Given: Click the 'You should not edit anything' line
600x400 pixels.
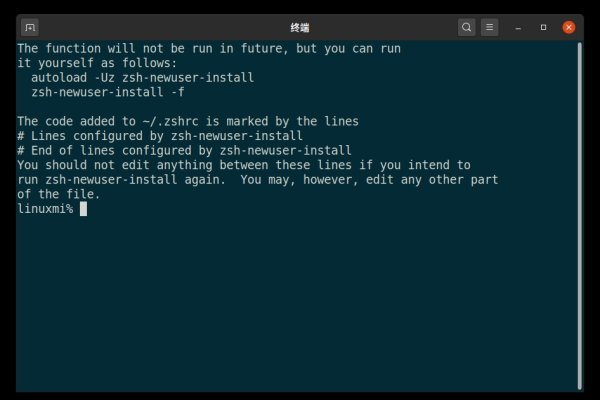Looking at the screenshot, I should pos(244,165).
